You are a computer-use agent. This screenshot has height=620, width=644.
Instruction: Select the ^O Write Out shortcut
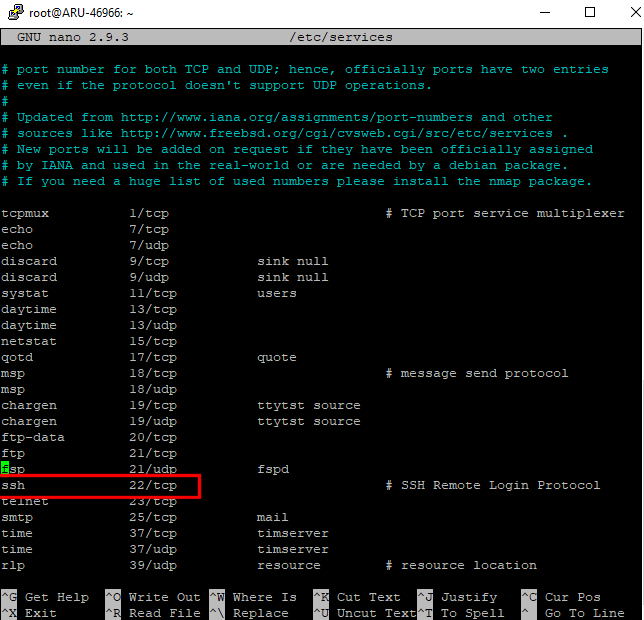(x=152, y=597)
